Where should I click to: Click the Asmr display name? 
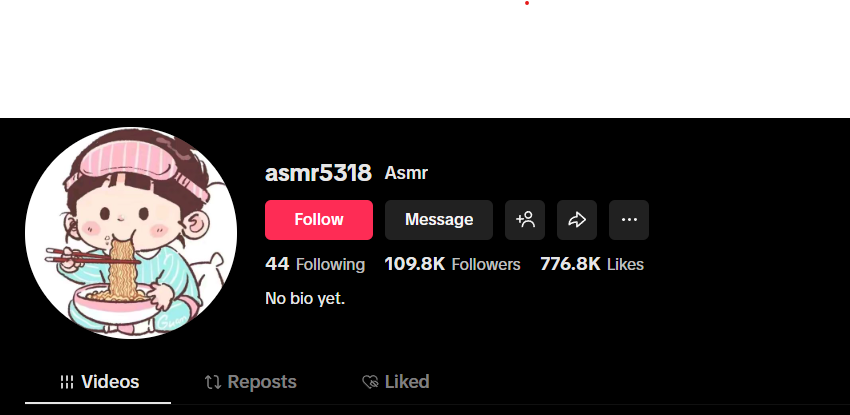(x=406, y=173)
